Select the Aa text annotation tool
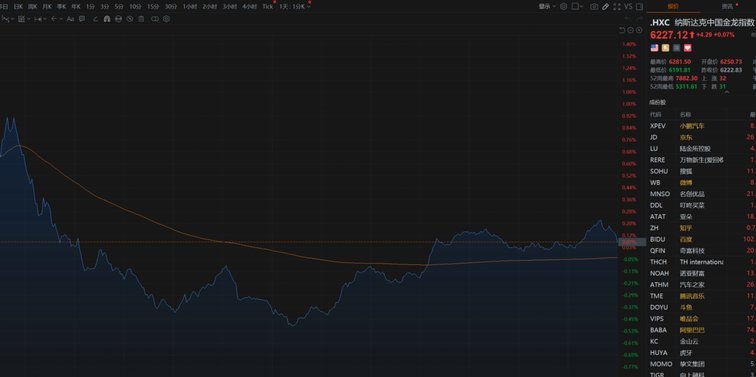Viewport: 756px width, 377px height. pyautogui.click(x=70, y=19)
